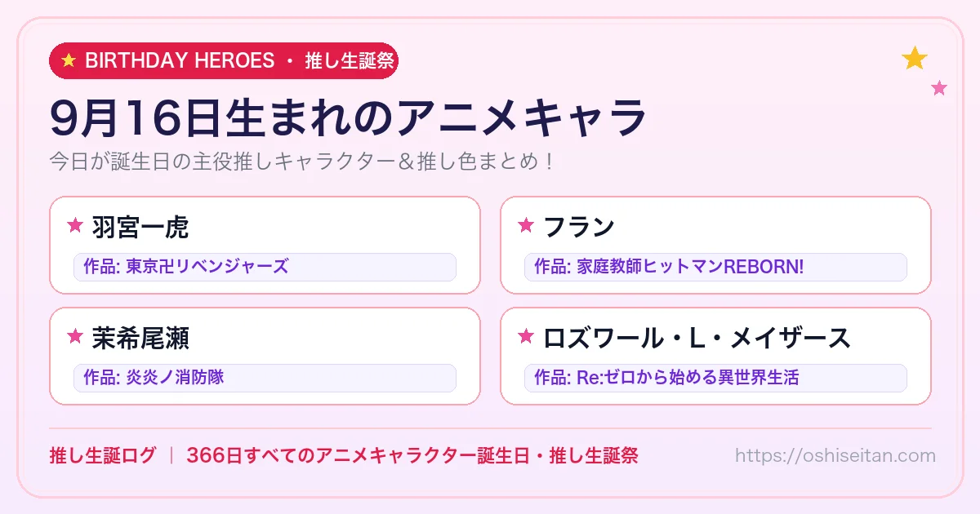Click the 9月16日生まれのアニメキャラ title

tap(349, 117)
